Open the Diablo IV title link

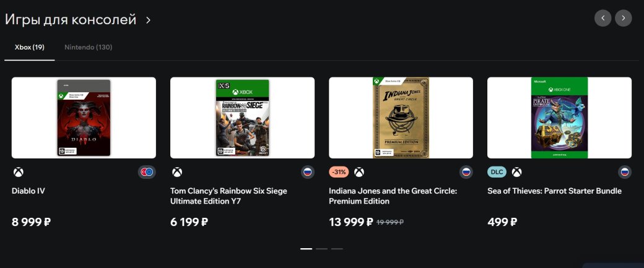click(28, 191)
